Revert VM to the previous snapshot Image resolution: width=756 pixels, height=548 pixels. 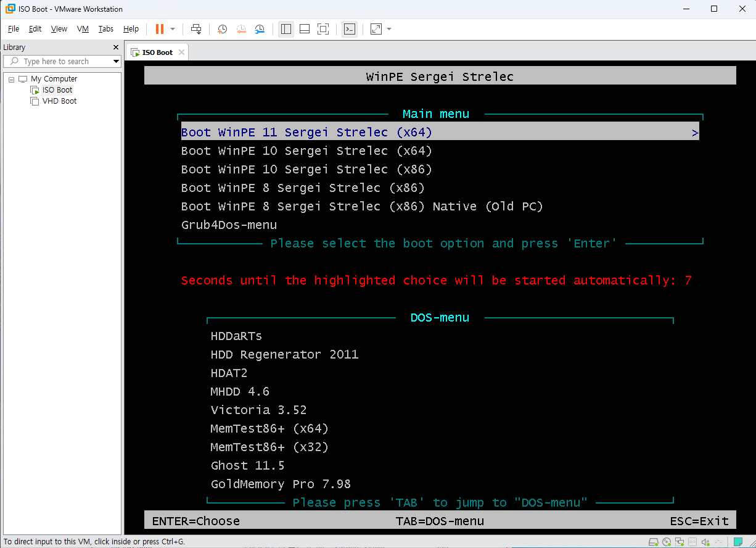241,29
